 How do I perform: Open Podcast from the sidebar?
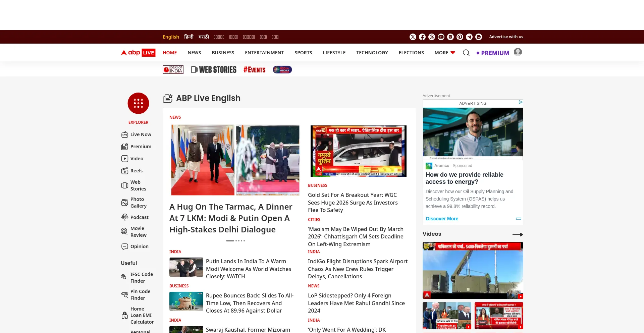[139, 217]
